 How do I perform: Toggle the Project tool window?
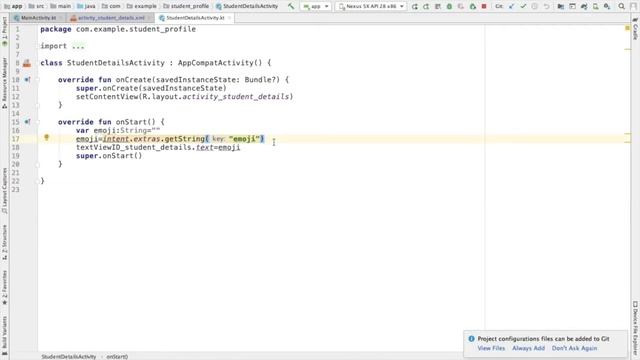pyautogui.click(x=4, y=32)
